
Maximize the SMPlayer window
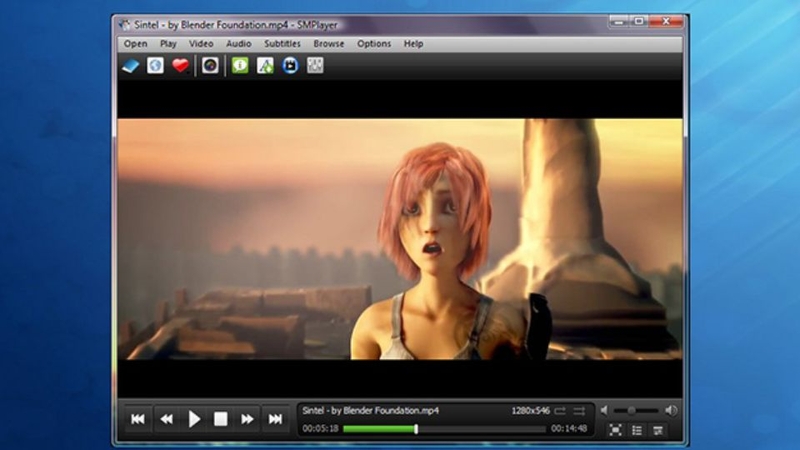tap(639, 21)
